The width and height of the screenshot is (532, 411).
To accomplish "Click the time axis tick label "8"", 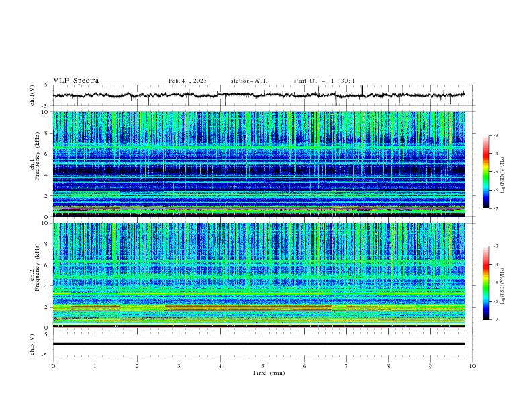I will (388, 366).
